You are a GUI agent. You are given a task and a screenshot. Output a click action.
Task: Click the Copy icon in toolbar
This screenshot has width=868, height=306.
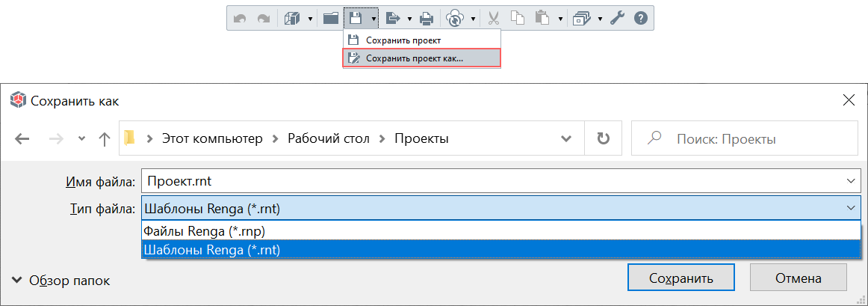[x=517, y=18]
